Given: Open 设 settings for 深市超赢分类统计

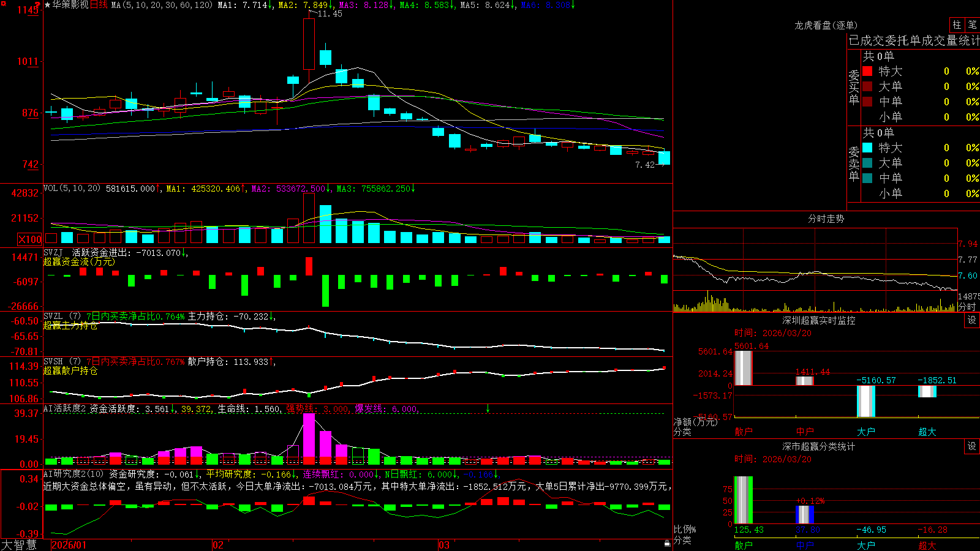Looking at the screenshot, I should (x=972, y=446).
